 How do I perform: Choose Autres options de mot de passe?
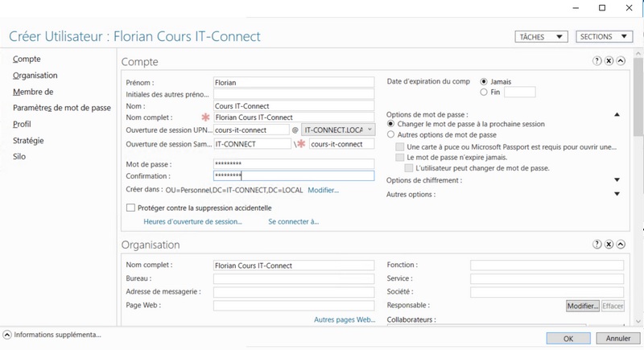(x=391, y=135)
